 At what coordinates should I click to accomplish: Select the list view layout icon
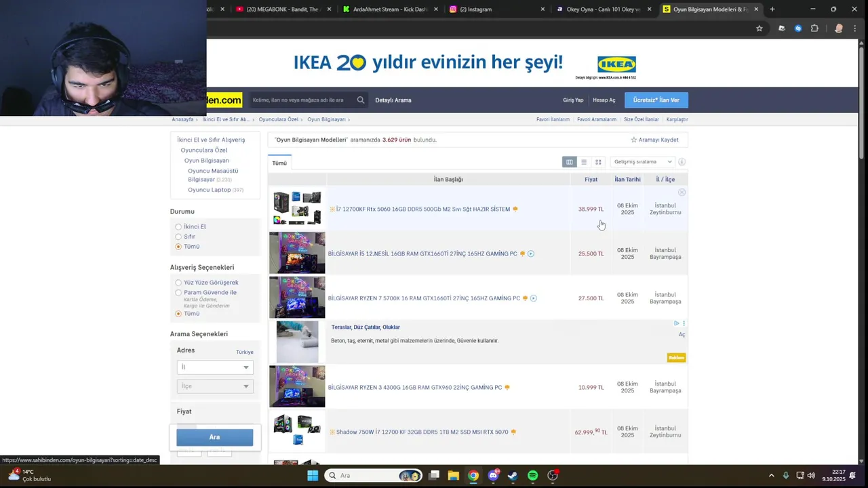584,162
